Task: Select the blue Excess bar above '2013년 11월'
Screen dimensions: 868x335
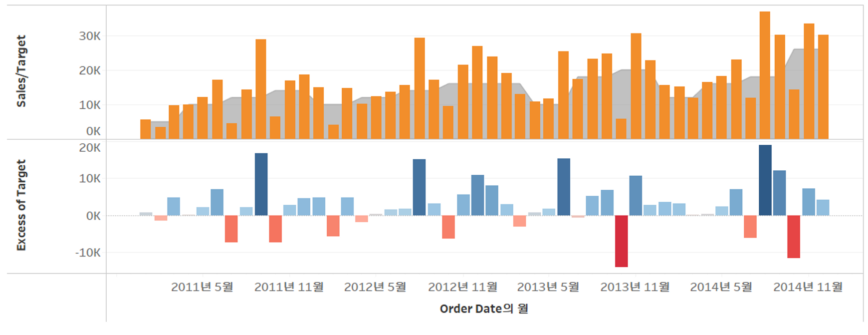Action: [x=636, y=196]
